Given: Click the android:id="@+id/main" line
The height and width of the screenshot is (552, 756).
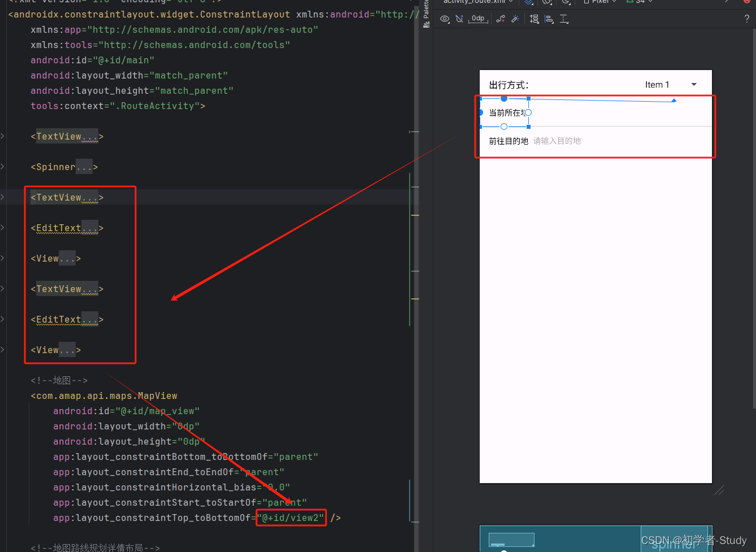Looking at the screenshot, I should (x=93, y=60).
